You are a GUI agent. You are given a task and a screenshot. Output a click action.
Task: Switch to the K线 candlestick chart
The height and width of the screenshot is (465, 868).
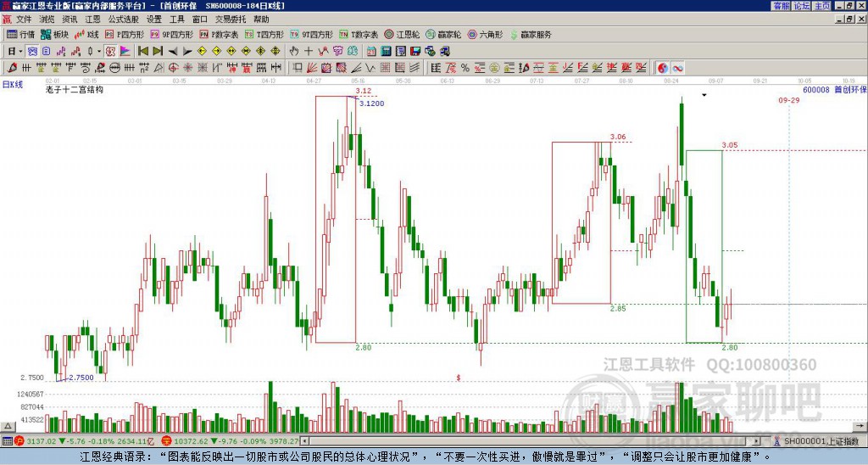[86, 34]
